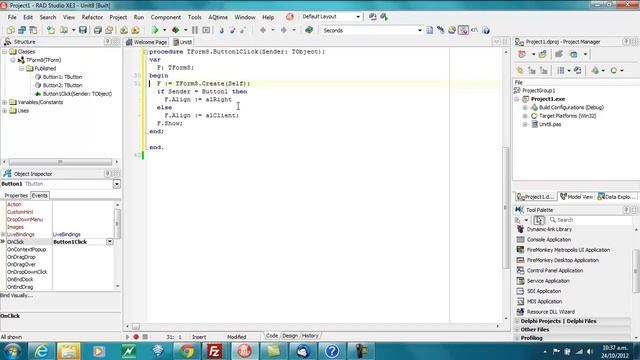Click the Save All stacked disks icon
This screenshot has width=640, height=360.
click(98, 30)
